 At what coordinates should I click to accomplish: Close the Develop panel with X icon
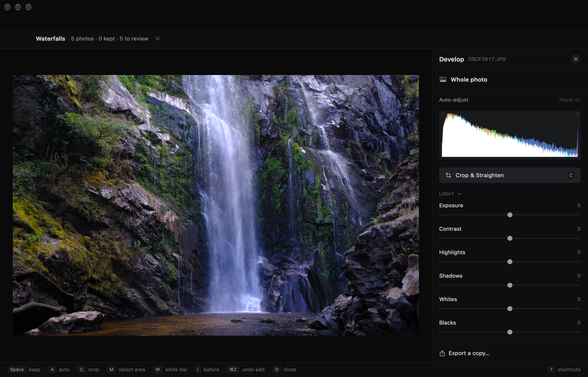tap(576, 59)
